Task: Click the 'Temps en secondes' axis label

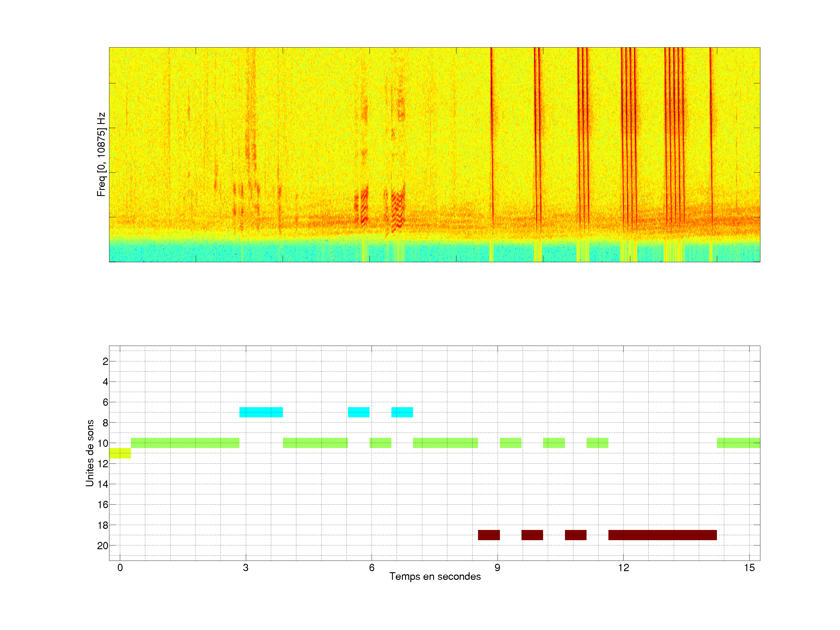Action: [x=435, y=576]
